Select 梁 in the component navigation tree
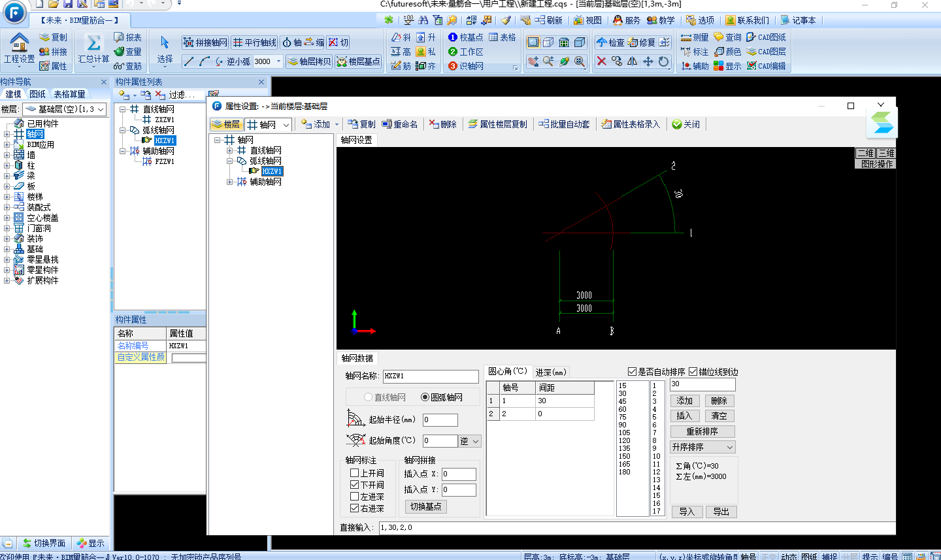Screen dimensions: 941x560 coord(31,176)
